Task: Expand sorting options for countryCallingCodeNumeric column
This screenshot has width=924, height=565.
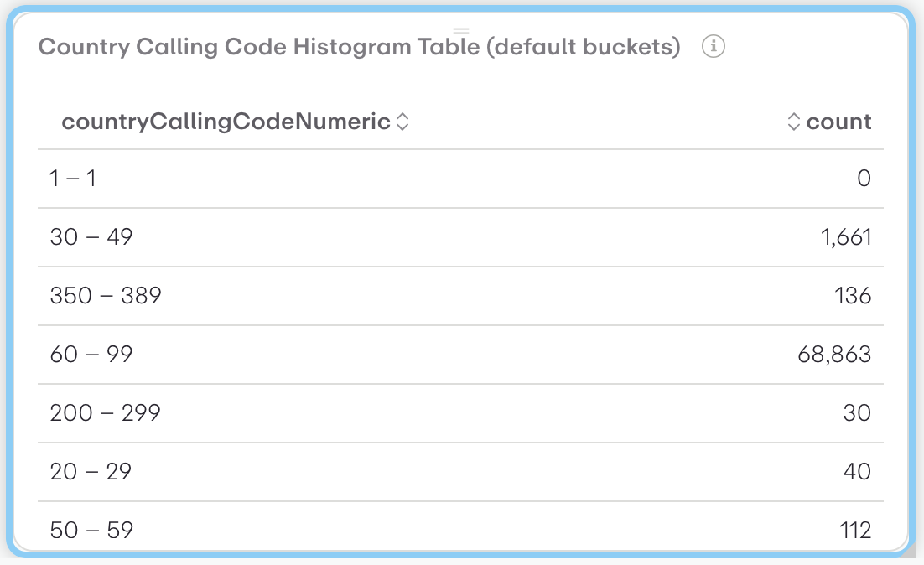Action: pyautogui.click(x=404, y=122)
